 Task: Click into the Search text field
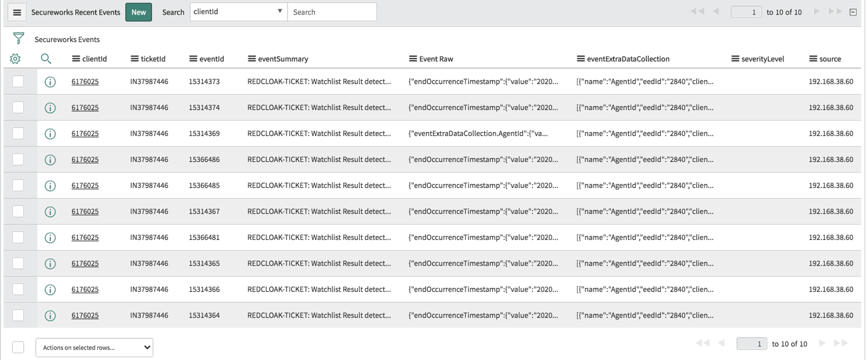[332, 12]
